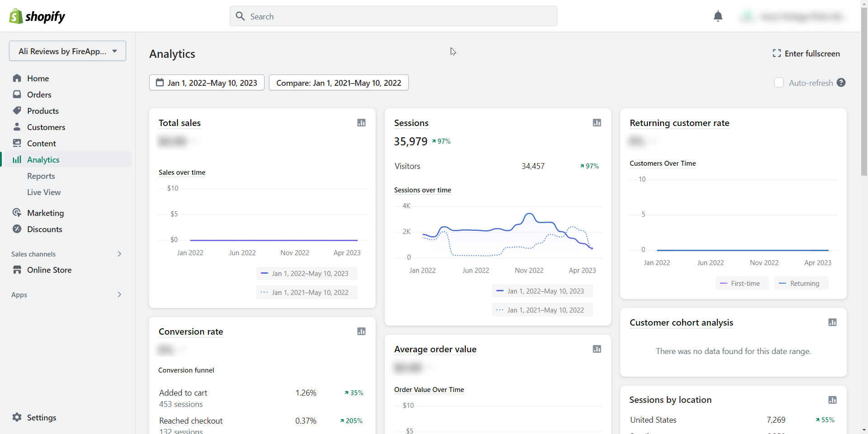
Task: Open Customer cohort analysis report icon
Action: pyautogui.click(x=832, y=322)
